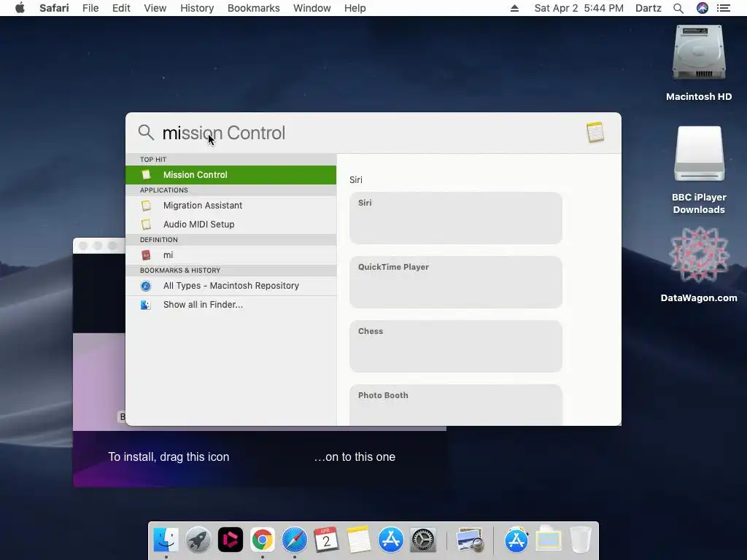Viewport: 747px width, 560px height.
Task: Open the Bookmarks menu
Action: tap(253, 8)
